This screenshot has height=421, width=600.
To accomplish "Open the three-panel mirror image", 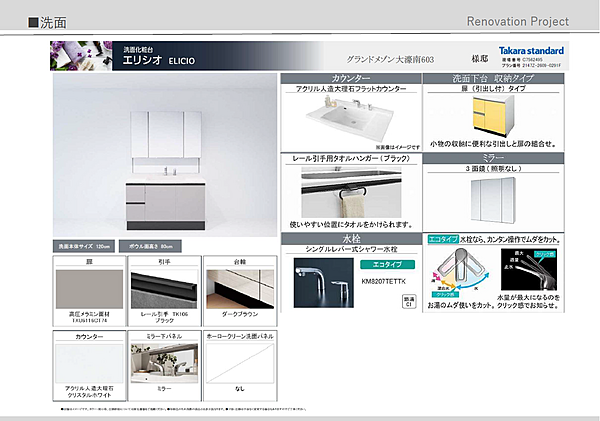I will point(493,200).
